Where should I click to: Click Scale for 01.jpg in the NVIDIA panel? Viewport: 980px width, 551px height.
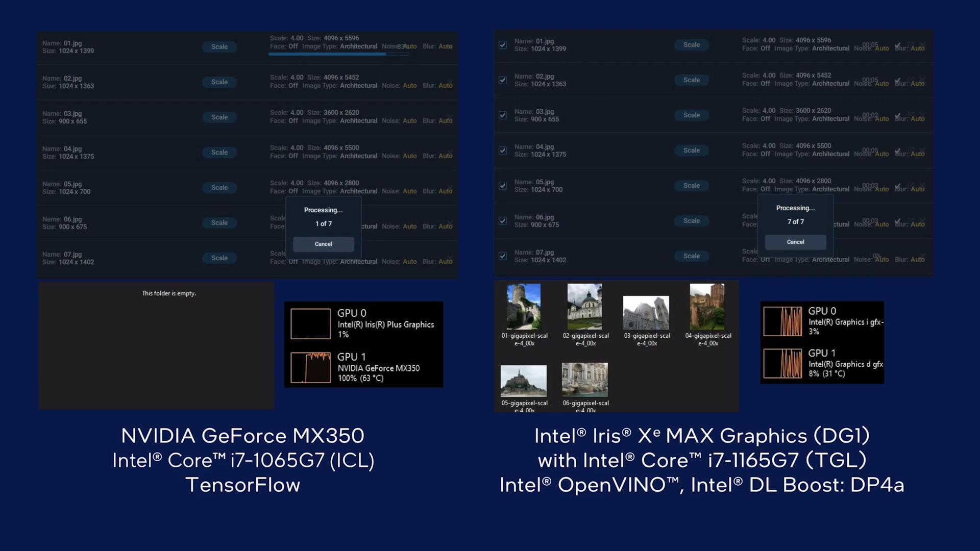click(219, 46)
